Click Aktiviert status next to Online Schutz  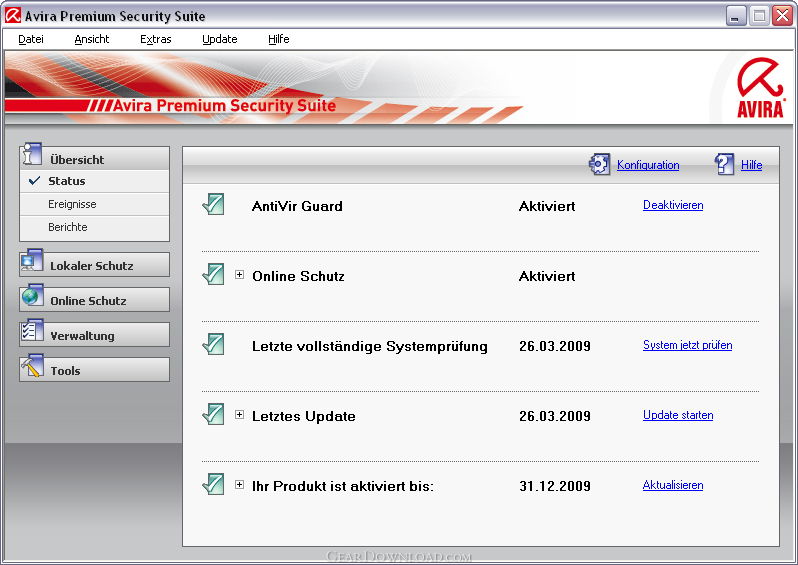(547, 276)
